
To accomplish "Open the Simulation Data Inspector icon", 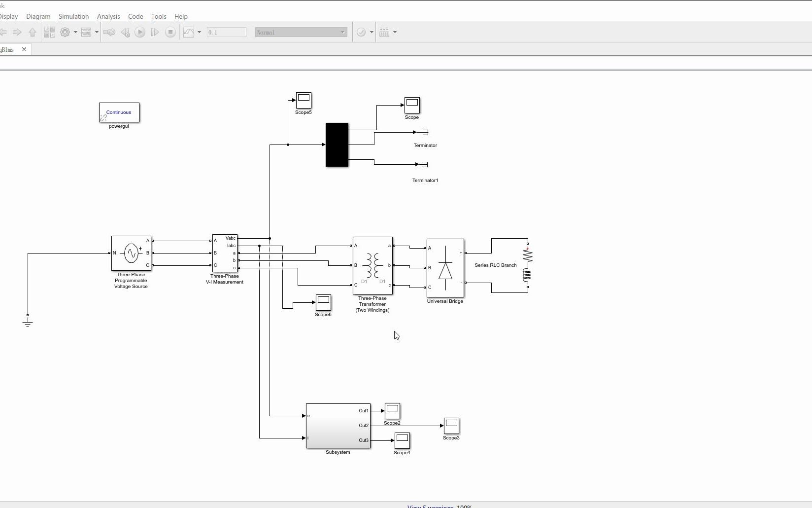I will (x=189, y=32).
